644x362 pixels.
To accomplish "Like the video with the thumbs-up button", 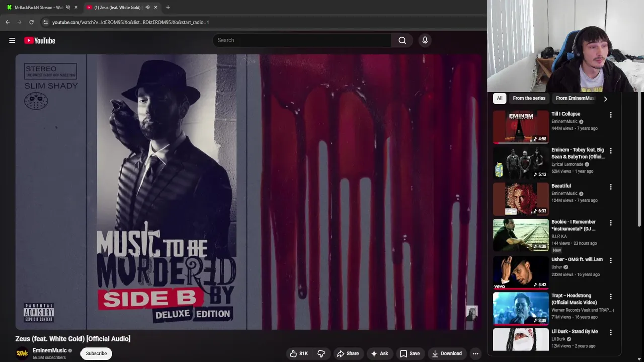I will [299, 354].
